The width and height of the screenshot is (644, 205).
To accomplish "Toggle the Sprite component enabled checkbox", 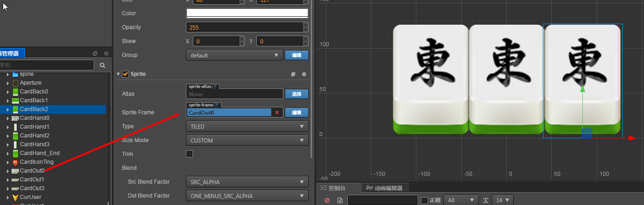I will pos(125,74).
